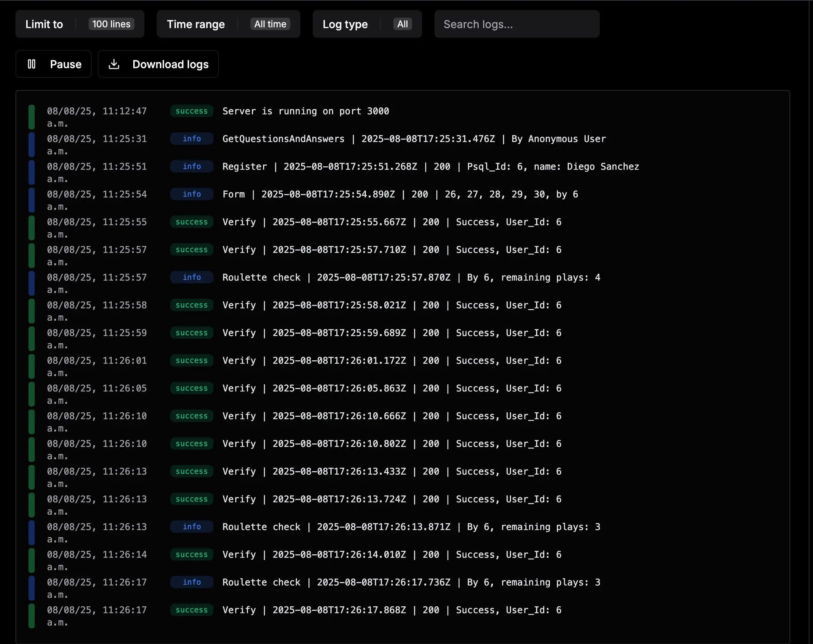Click the success tag on the 17:26:17.868Z row

click(191, 610)
